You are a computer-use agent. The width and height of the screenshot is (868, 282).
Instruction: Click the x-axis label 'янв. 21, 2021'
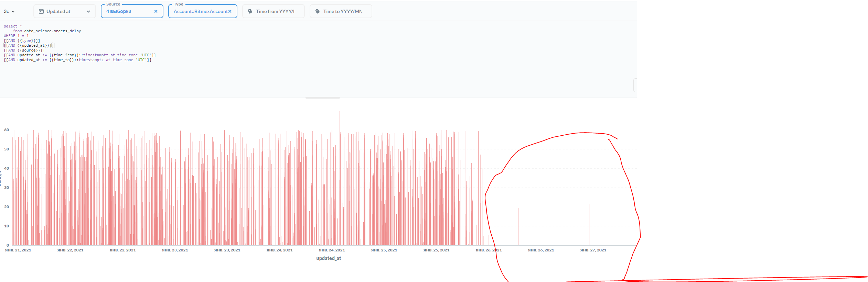(18, 250)
